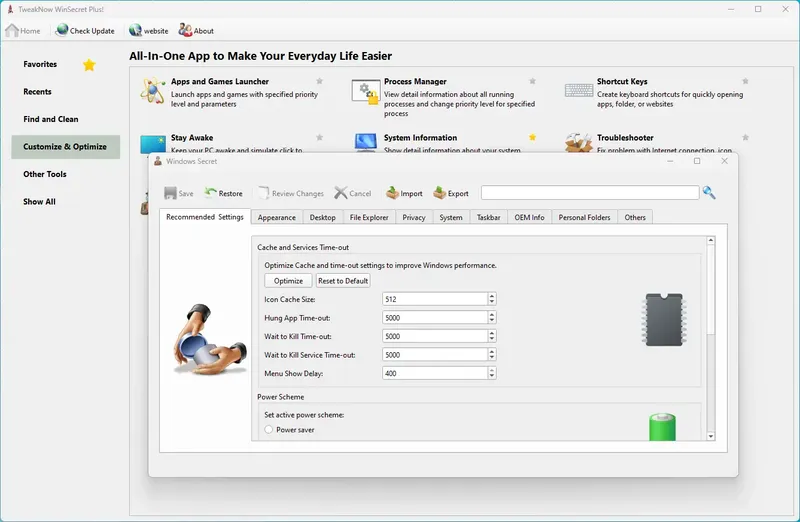Open Find and Clean sidebar category
Image resolution: width=800 pixels, height=522 pixels.
[x=51, y=119]
